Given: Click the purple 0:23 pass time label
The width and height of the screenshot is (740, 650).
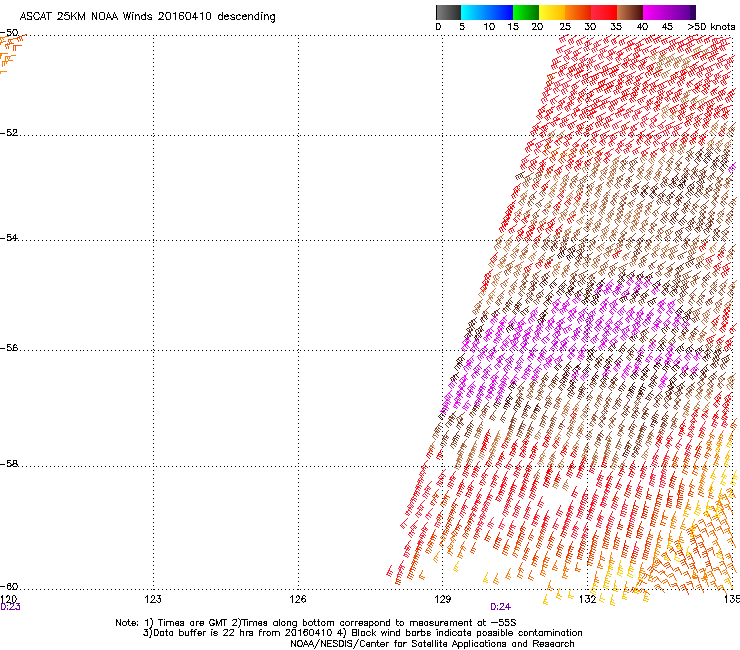Looking at the screenshot, I should [10, 607].
